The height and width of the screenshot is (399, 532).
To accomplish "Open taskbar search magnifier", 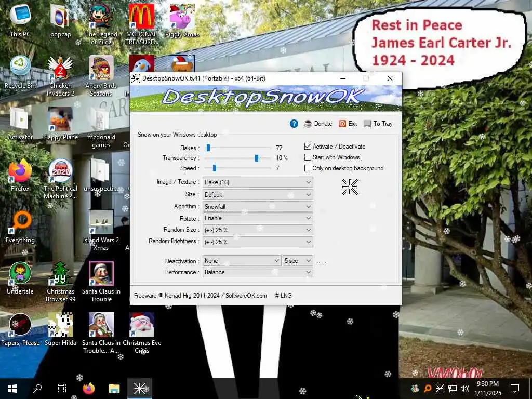I will point(37,389).
